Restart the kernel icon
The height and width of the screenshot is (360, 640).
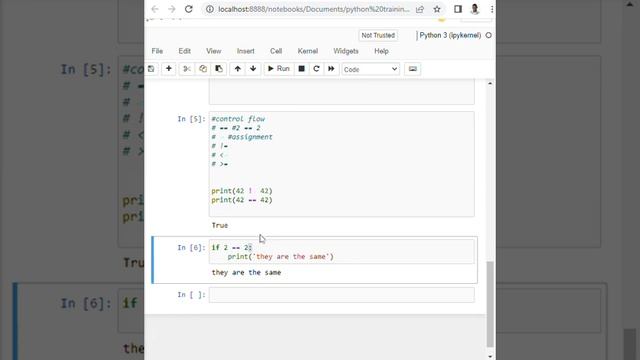[x=316, y=69]
